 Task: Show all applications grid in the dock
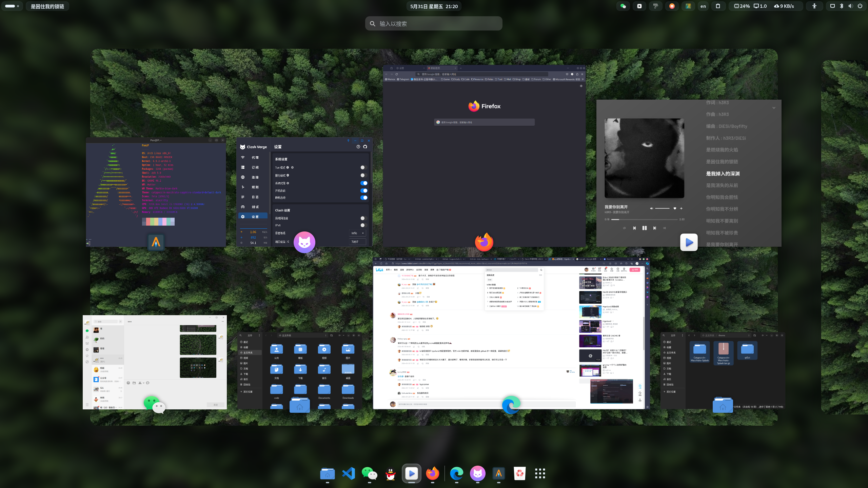click(x=540, y=473)
